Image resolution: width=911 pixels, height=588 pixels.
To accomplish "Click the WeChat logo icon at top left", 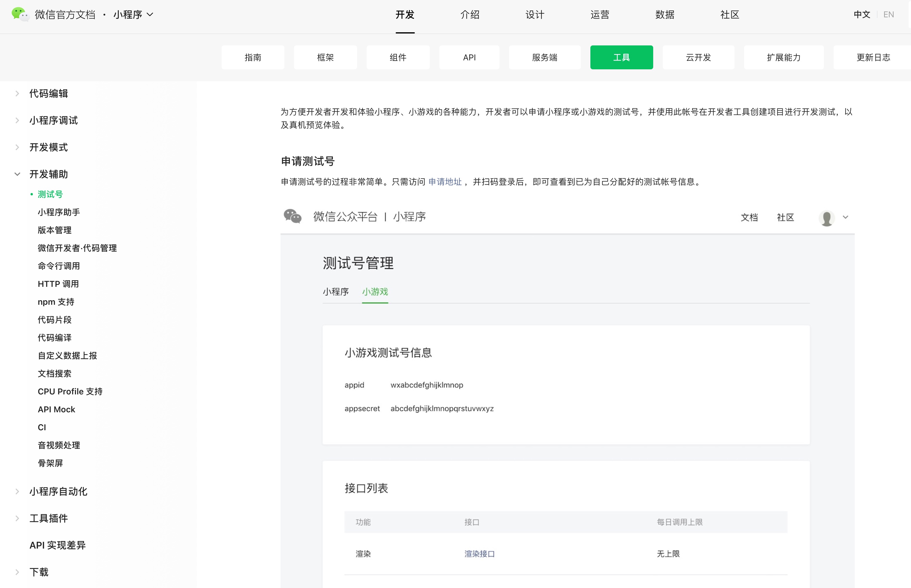I will click(20, 15).
